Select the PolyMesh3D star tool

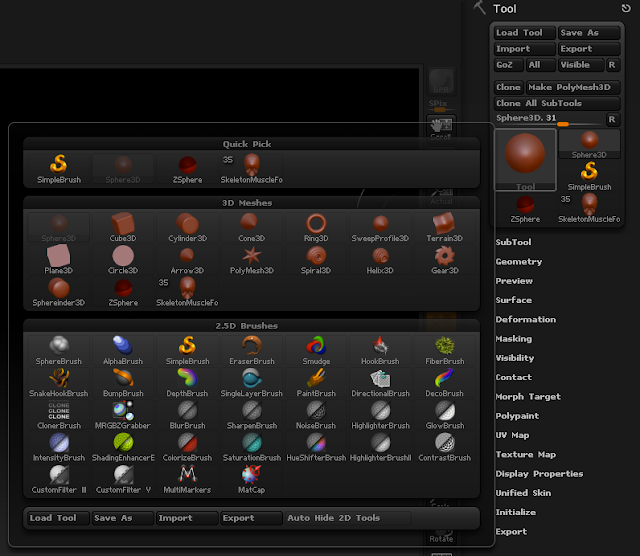[251, 260]
